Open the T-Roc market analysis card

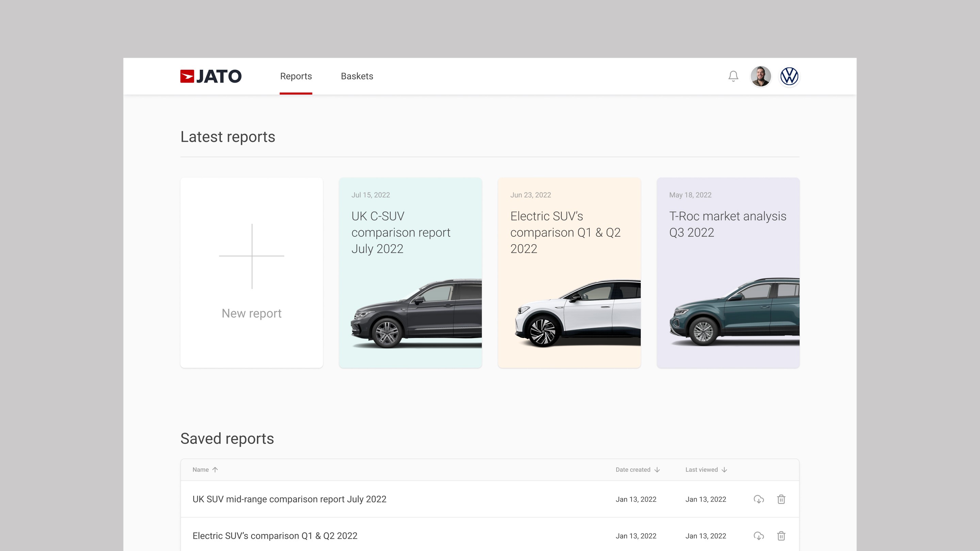click(728, 272)
